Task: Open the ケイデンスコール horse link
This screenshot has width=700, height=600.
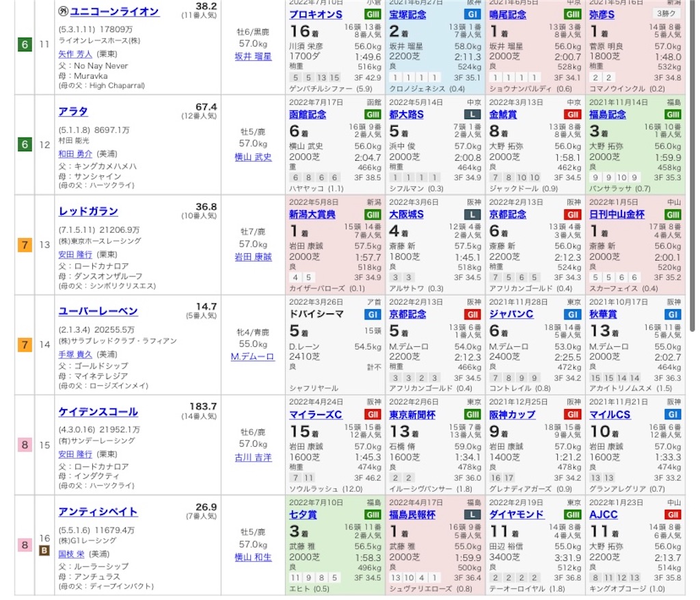Action: pos(98,412)
